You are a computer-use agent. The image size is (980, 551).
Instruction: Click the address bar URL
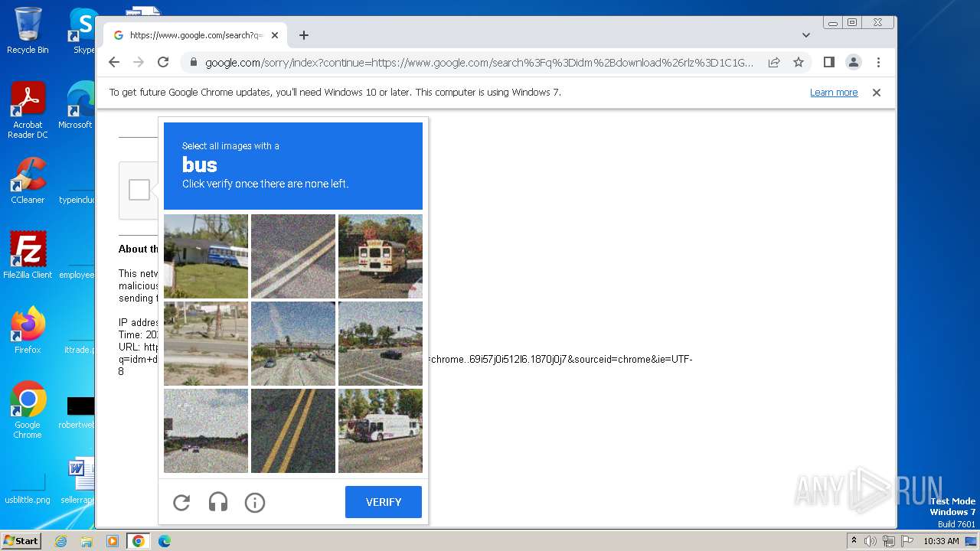point(479,63)
